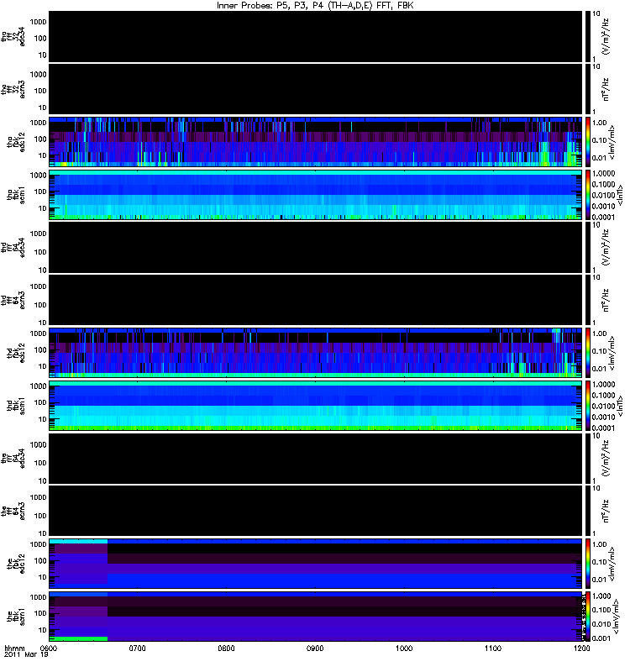Click the "<|mV/m|>" unit beside tha fbk edc12
This screenshot has height=672, width=630.
[x=612, y=143]
